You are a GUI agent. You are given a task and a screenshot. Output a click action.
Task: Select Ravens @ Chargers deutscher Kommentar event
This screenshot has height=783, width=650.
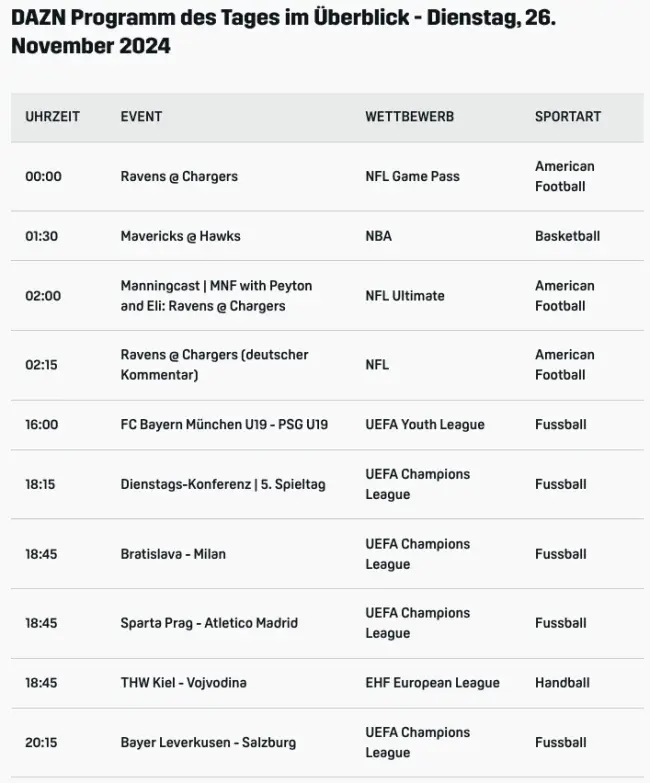(x=214, y=365)
